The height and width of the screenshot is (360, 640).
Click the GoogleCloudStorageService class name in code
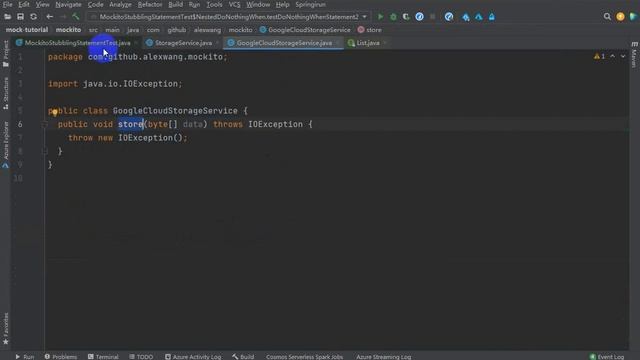point(175,111)
